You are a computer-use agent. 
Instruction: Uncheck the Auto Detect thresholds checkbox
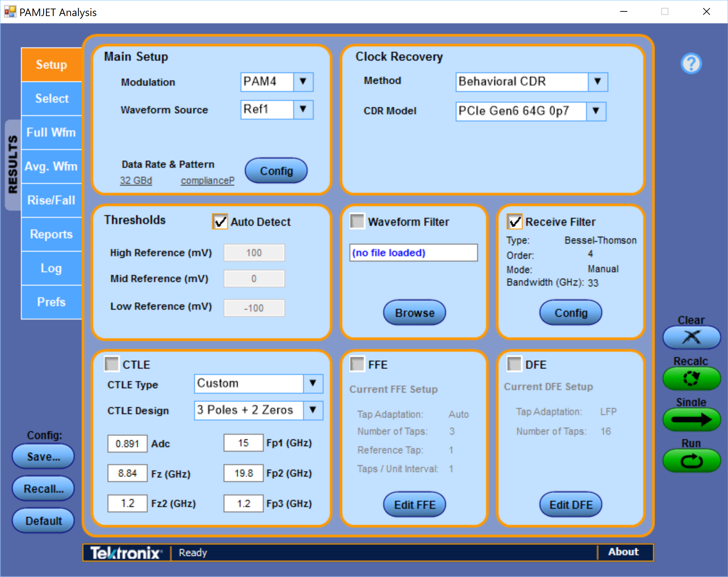(220, 222)
